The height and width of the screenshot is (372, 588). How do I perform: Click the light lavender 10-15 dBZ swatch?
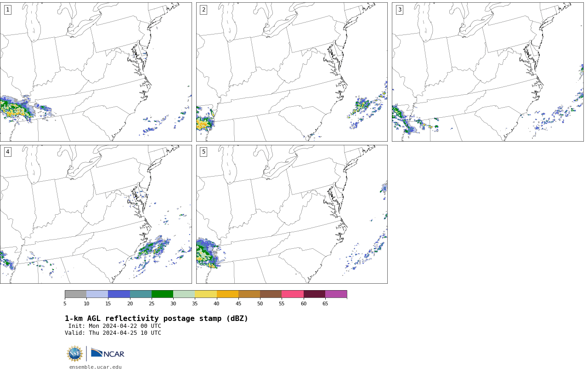97,294
